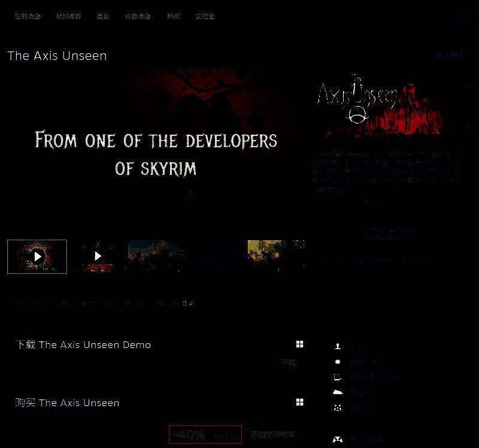Click the Windows icon beside the Demo download
479x448 pixels.
(299, 344)
